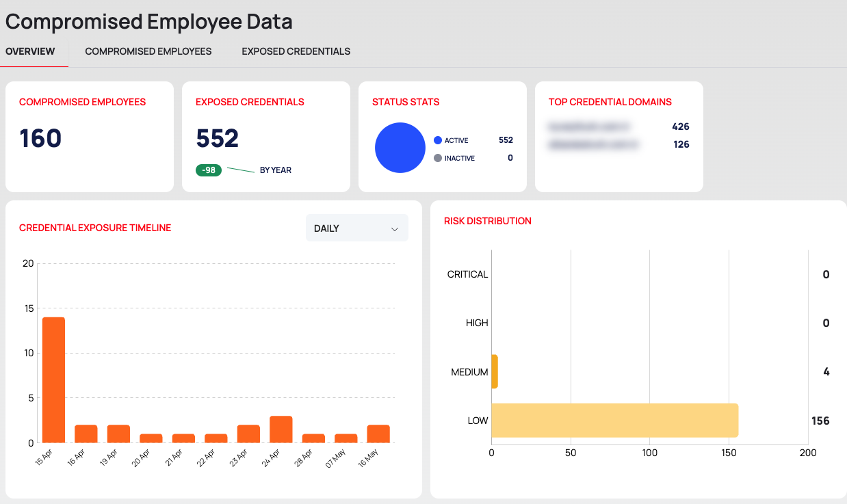Click the 126 domain count

tap(681, 144)
